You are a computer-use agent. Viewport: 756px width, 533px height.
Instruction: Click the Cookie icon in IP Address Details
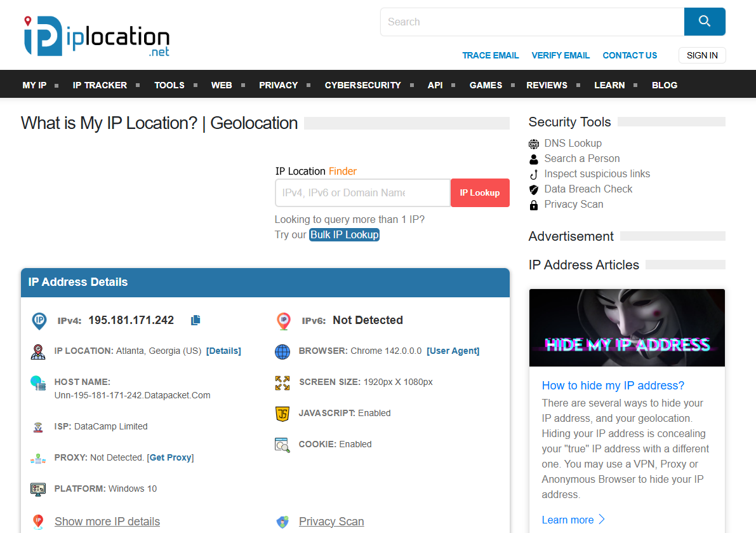(x=282, y=445)
